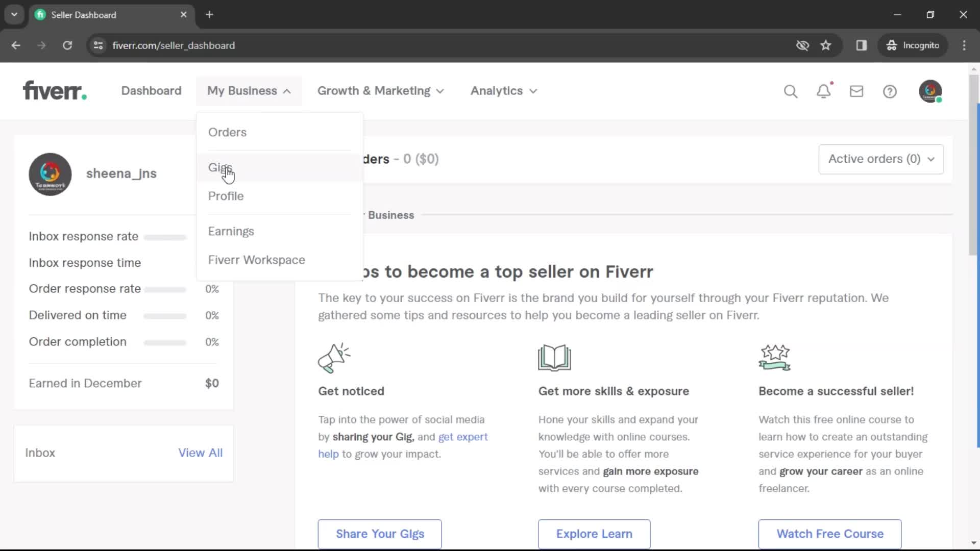Click the Inbox response rate progress bar
This screenshot has width=980, height=551.
[x=167, y=237]
